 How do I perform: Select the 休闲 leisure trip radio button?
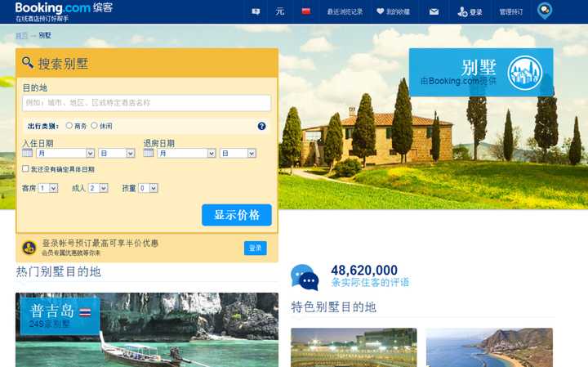(94, 125)
